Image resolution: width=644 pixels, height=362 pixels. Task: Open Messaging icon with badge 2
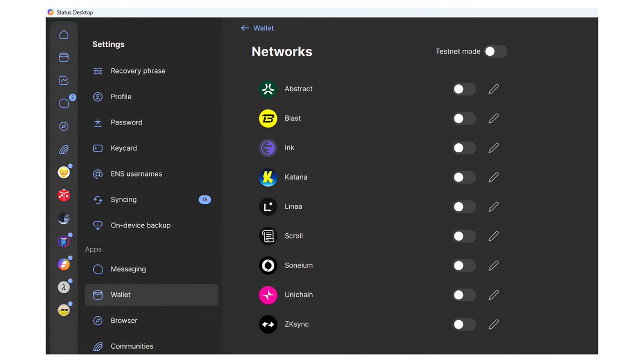coord(64,104)
